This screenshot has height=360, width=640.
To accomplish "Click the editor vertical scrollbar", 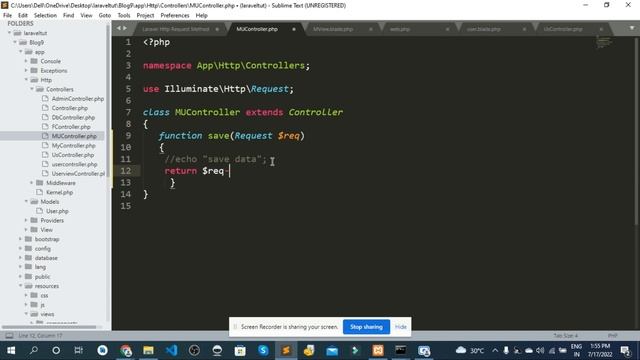I will [636, 131].
